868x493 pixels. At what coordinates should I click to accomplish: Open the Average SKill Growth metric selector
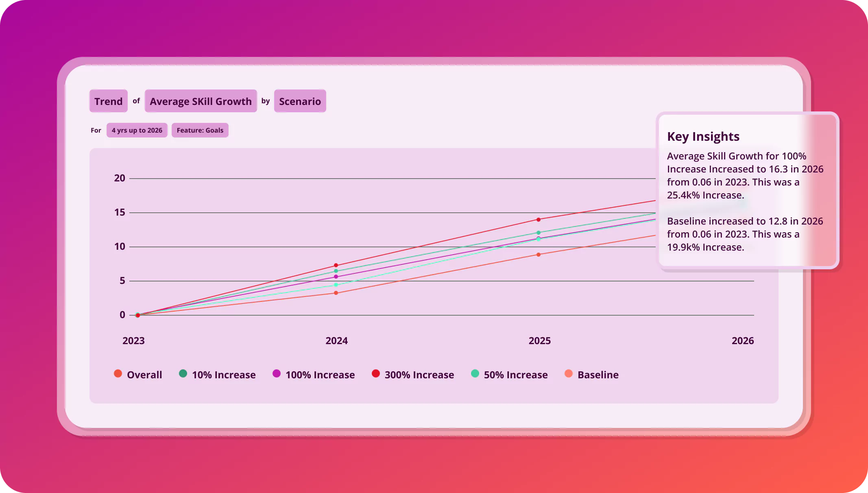pyautogui.click(x=201, y=101)
